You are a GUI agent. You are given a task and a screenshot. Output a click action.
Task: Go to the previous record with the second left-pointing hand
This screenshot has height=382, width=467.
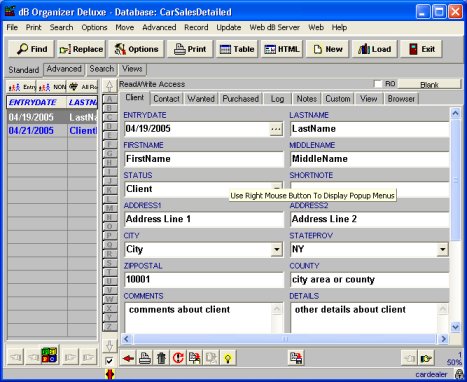pyautogui.click(x=33, y=357)
